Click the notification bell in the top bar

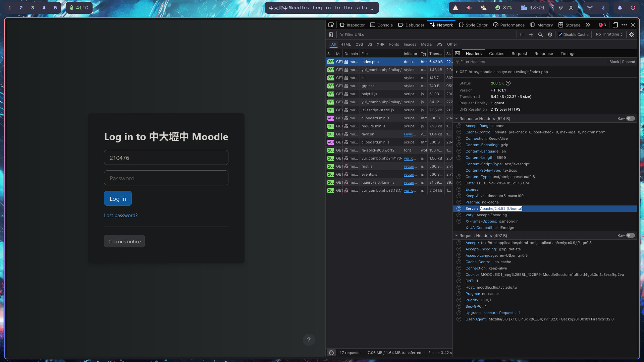pos(620,8)
